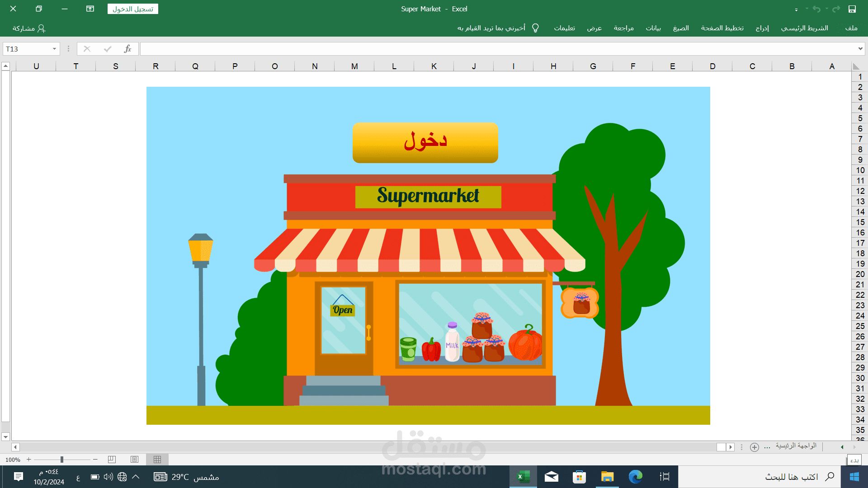Click the volume speaker tray icon
868x488 pixels.
pyautogui.click(x=108, y=477)
